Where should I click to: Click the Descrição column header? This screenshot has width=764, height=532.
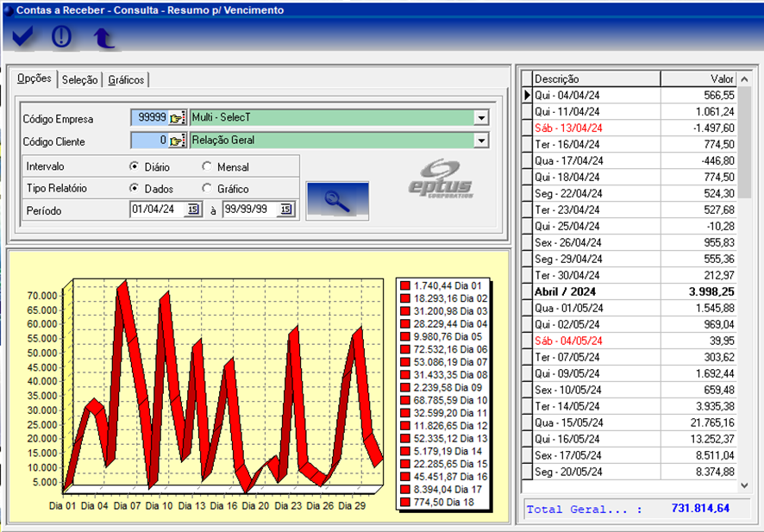tap(596, 79)
